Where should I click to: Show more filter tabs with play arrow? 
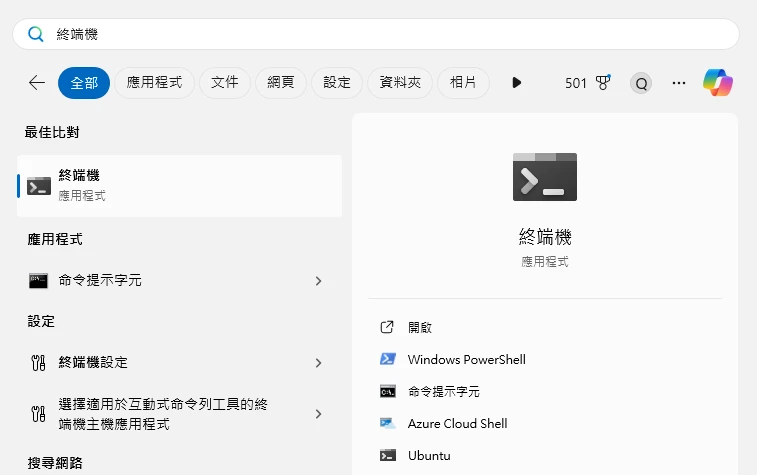tap(517, 83)
